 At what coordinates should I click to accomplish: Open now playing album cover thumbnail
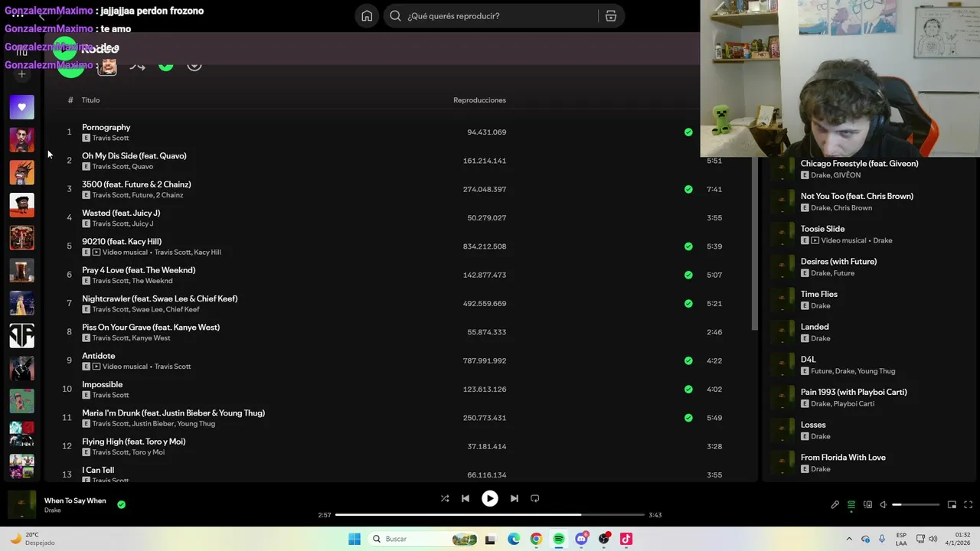21,504
